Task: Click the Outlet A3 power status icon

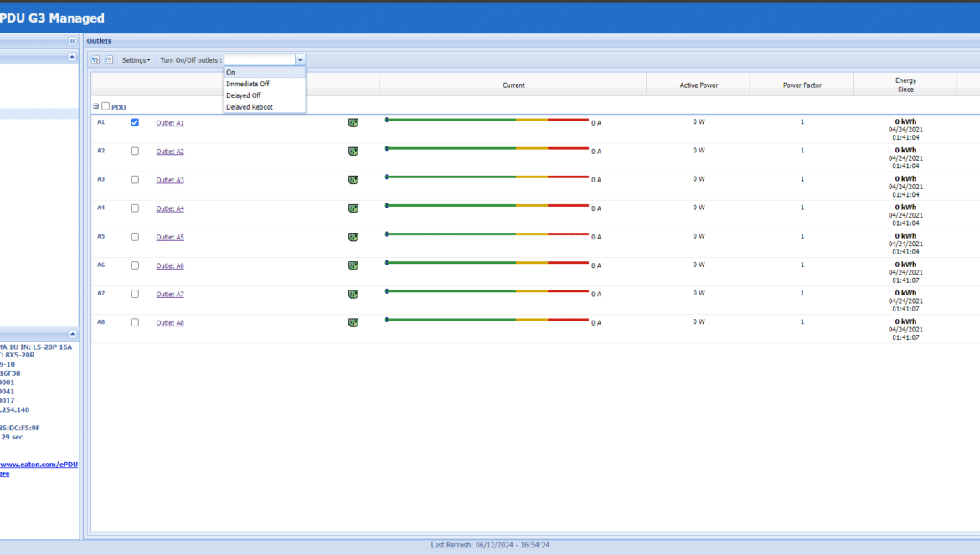Action: click(353, 180)
